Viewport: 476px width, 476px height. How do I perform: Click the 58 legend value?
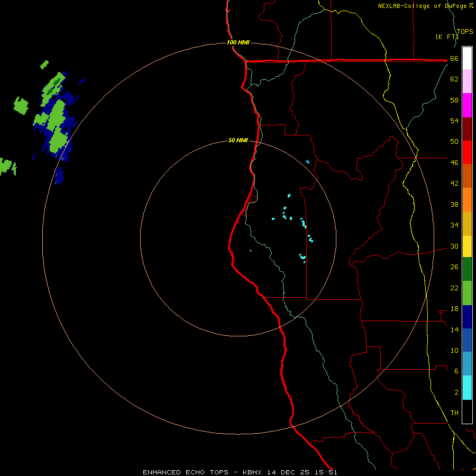454,100
